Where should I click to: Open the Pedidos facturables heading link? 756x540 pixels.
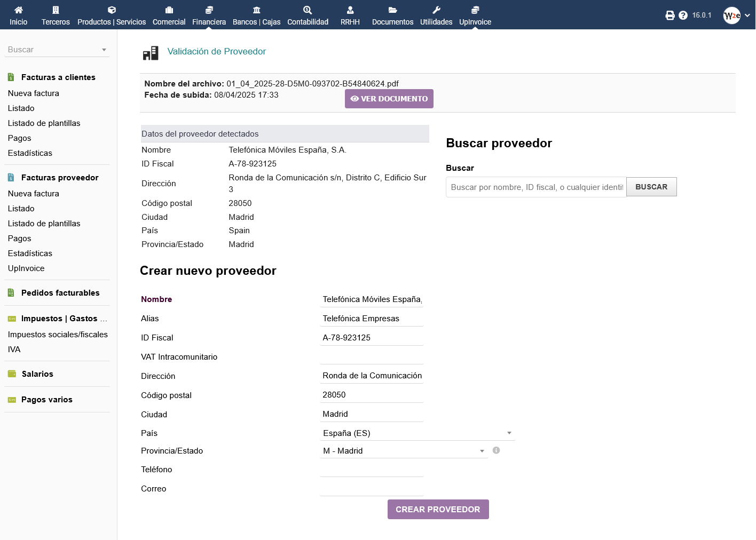click(x=60, y=293)
